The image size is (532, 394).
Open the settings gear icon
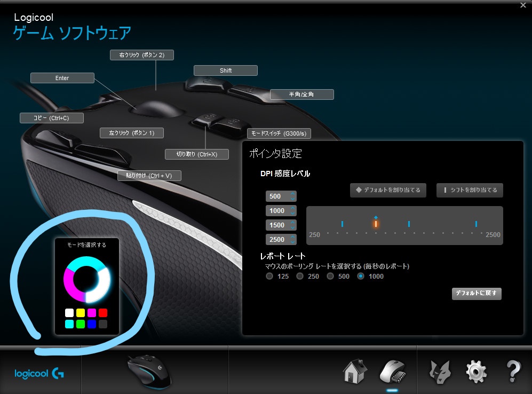tap(477, 372)
